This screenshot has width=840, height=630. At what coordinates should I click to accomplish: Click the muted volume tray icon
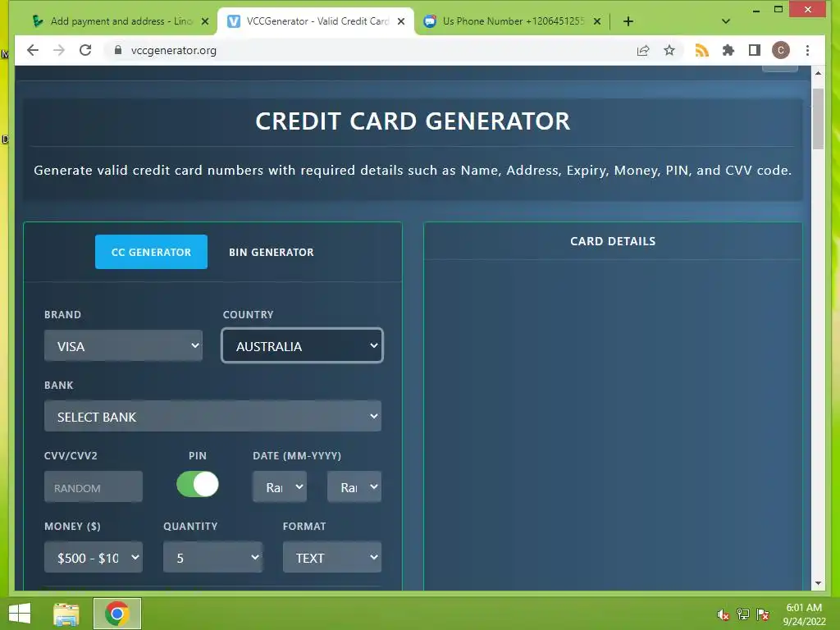tap(724, 614)
